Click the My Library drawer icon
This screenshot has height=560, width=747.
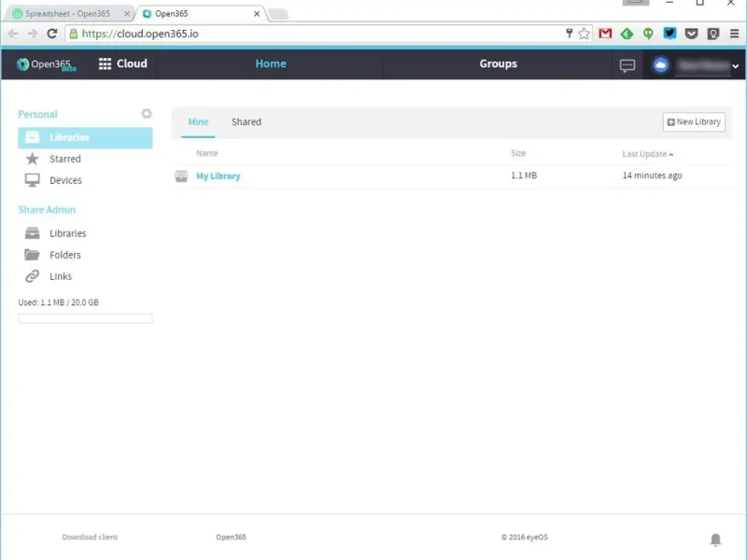click(x=181, y=176)
